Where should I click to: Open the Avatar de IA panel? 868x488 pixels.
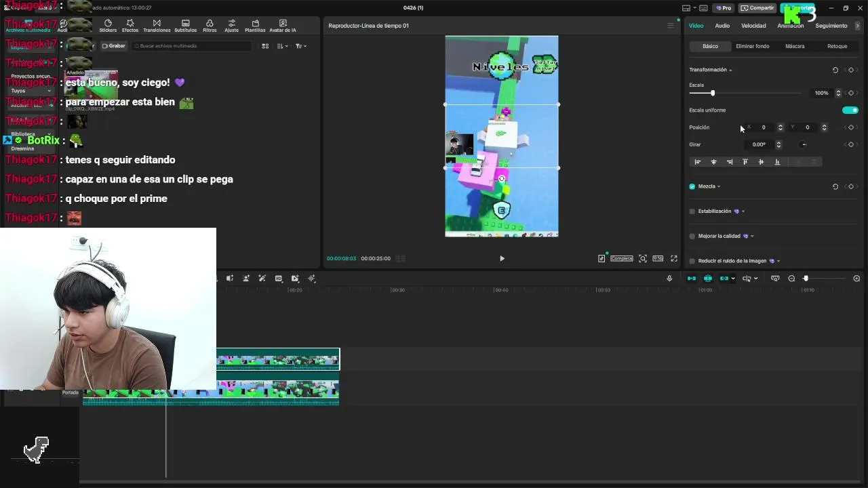pos(283,26)
